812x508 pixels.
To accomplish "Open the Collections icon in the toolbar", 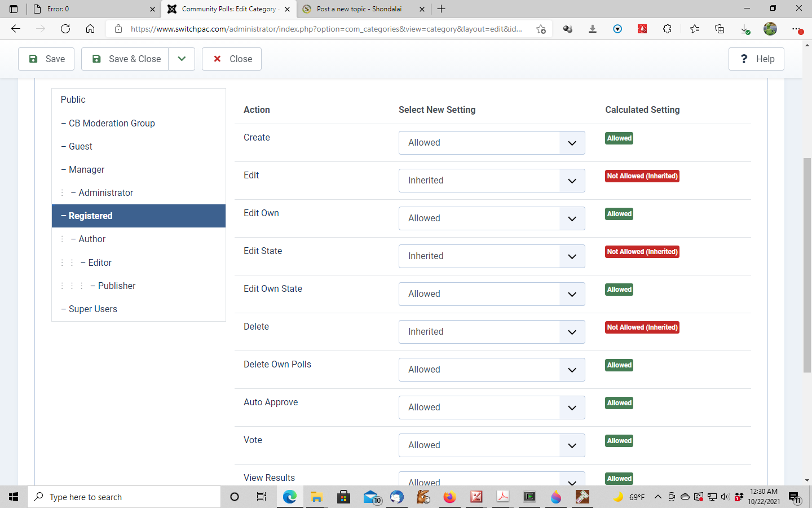I will point(720,29).
